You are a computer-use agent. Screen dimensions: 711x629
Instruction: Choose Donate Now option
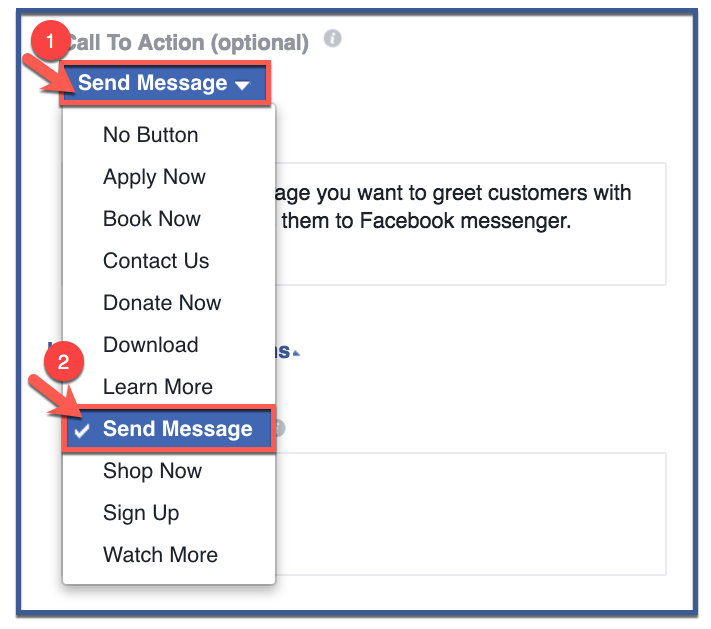pos(162,302)
